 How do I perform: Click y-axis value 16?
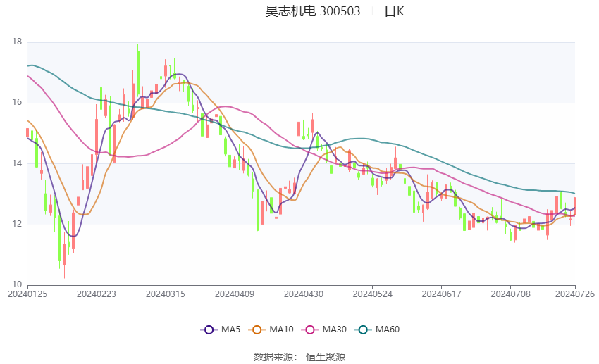click(17, 102)
